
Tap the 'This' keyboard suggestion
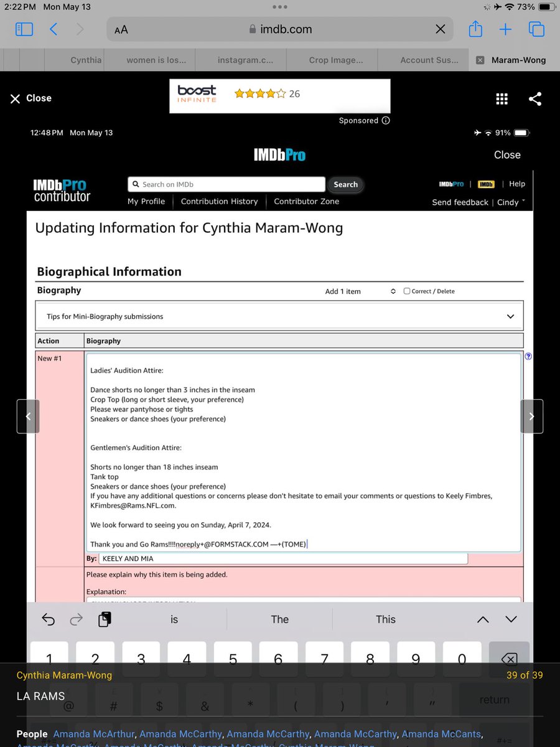pyautogui.click(x=386, y=619)
